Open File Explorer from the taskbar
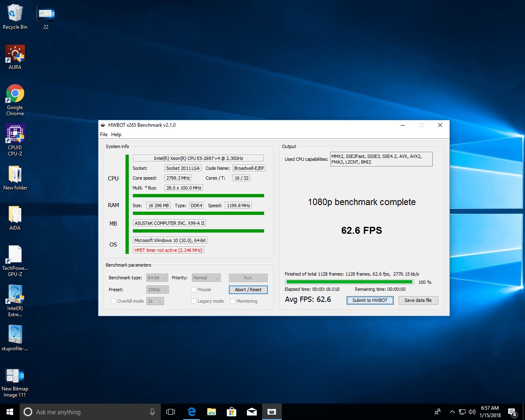Screen dimensions: 525x420 coord(212,412)
